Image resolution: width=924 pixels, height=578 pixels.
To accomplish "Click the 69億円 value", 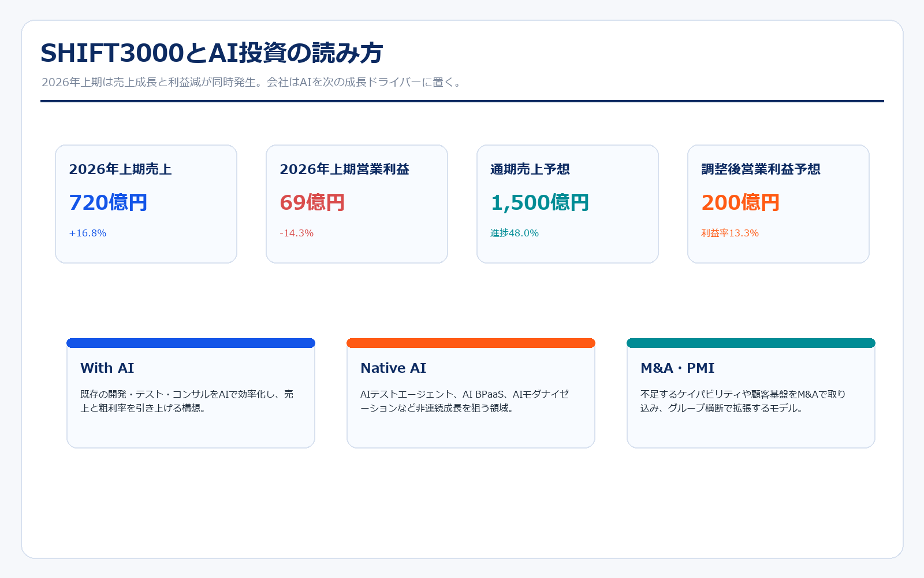I will point(312,202).
